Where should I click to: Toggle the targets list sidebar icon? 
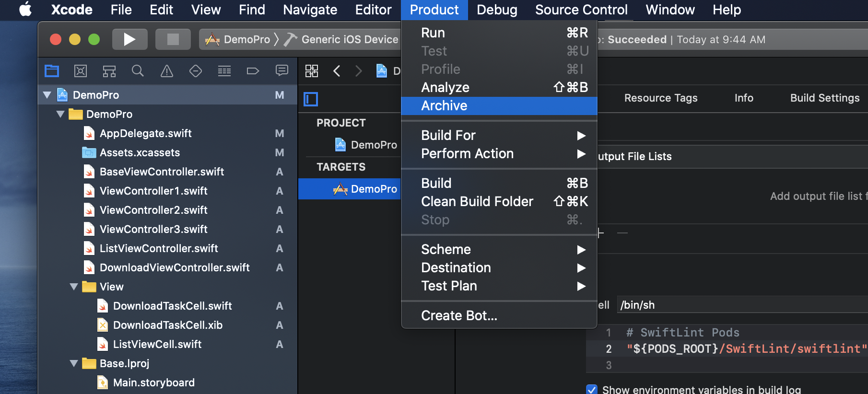(x=311, y=99)
